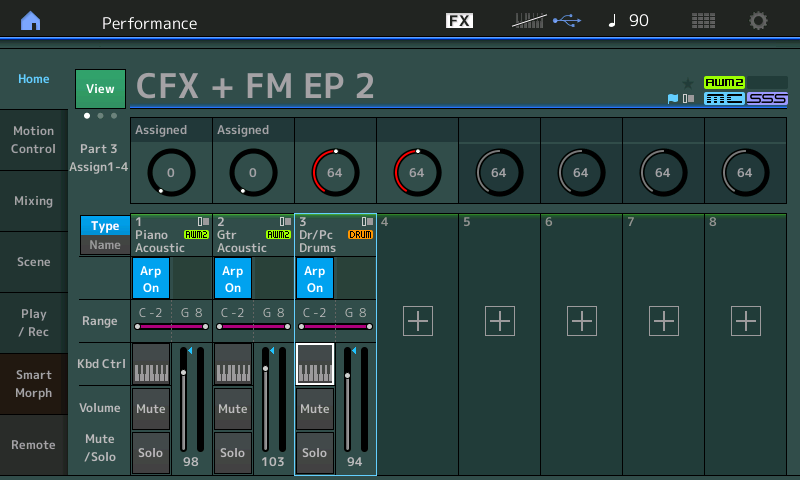Open the Motion Control tab
Screen dimensions: 800x480
(x=34, y=140)
